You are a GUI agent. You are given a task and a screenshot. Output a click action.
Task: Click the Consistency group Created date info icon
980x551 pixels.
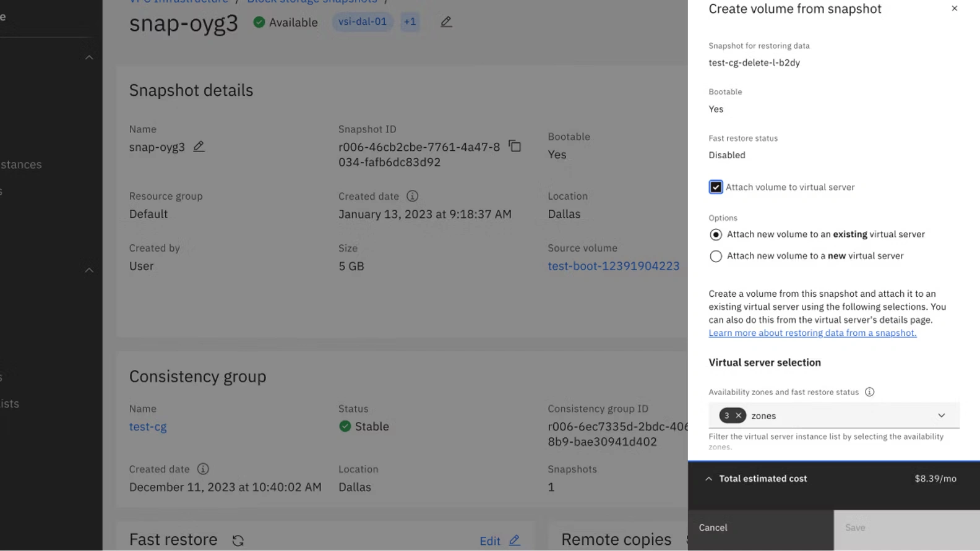pyautogui.click(x=203, y=469)
